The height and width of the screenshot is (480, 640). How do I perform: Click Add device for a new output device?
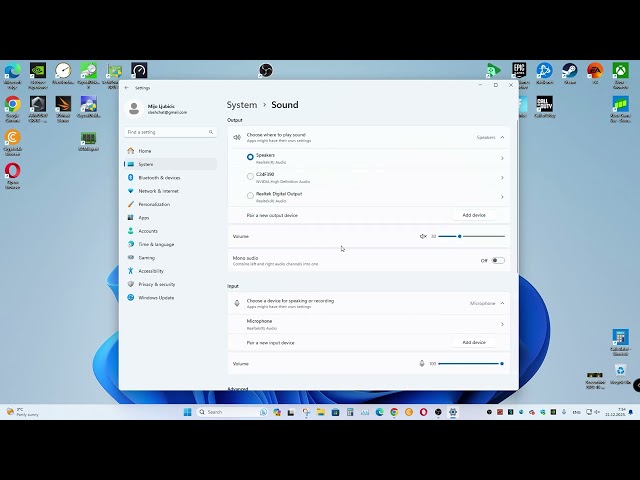tap(474, 215)
